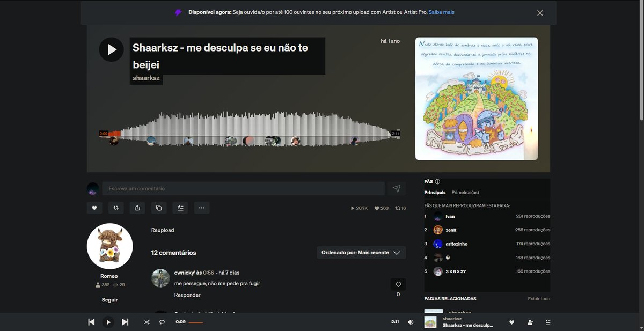The height and width of the screenshot is (331, 644).
Task: Click the avatar of the fourth-ranked fan
Action: click(x=438, y=258)
